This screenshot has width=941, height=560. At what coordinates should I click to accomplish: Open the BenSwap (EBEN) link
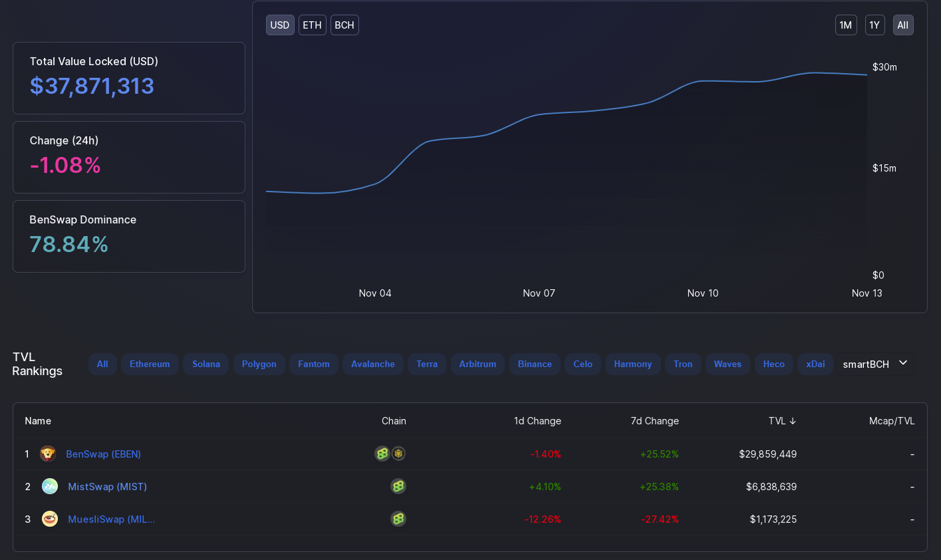click(104, 454)
